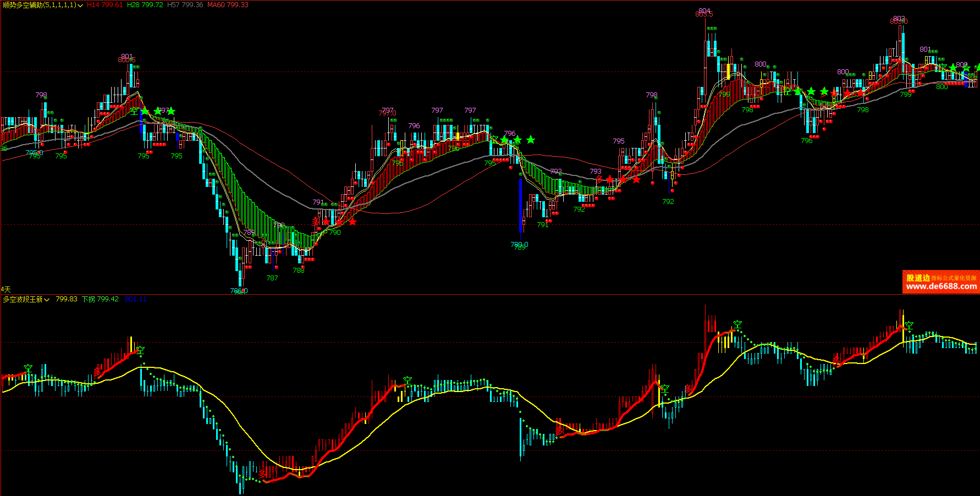This screenshot has width=980, height=496.
Task: Click the 801 high label at left peak
Action: (127, 57)
